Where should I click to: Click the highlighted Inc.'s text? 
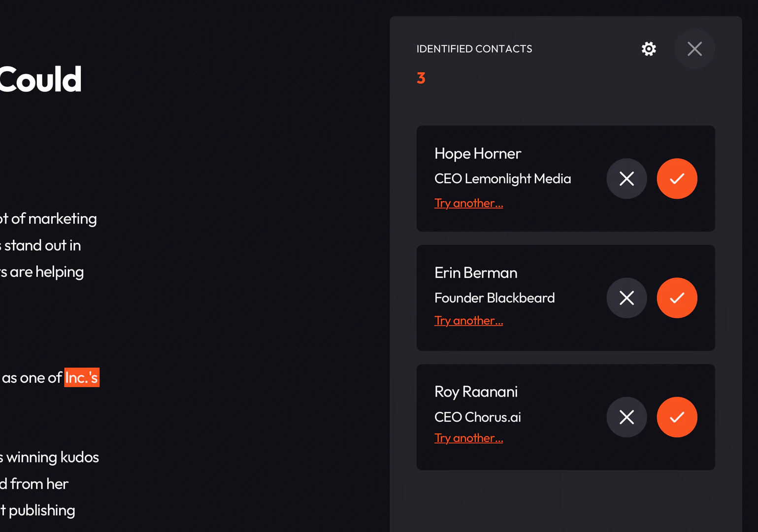pos(82,378)
